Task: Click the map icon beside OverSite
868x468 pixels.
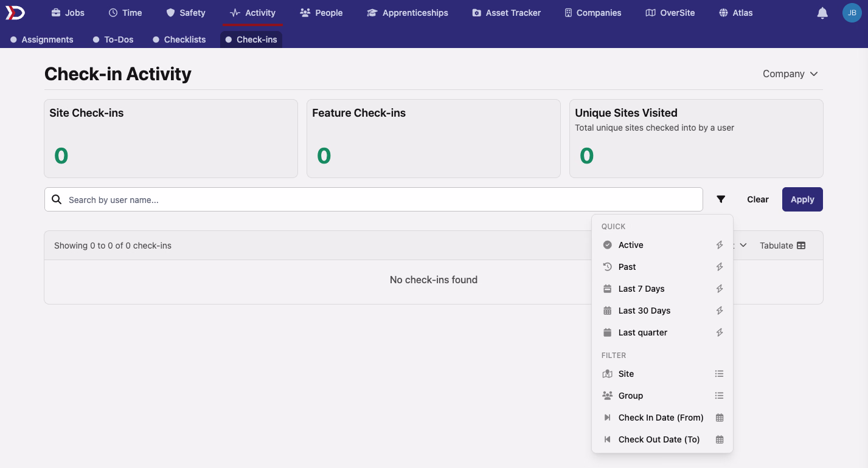Action: (650, 13)
